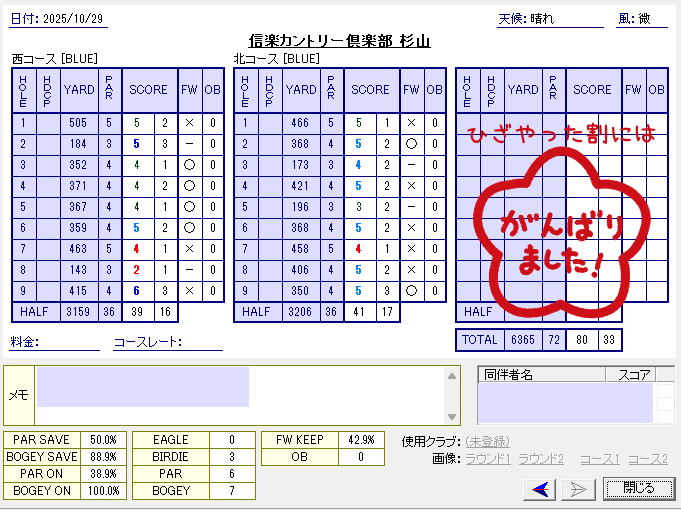
Task: Click the grayed next round arrow icon
Action: click(x=578, y=488)
